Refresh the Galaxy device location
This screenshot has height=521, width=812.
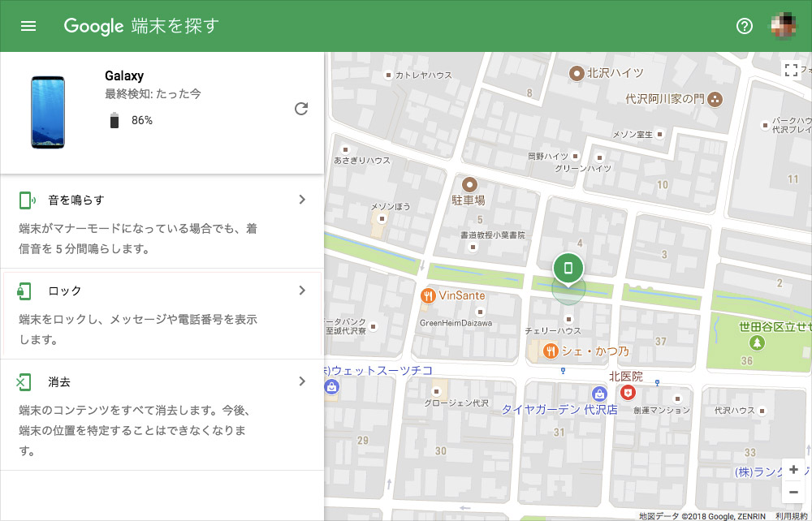[x=301, y=109]
